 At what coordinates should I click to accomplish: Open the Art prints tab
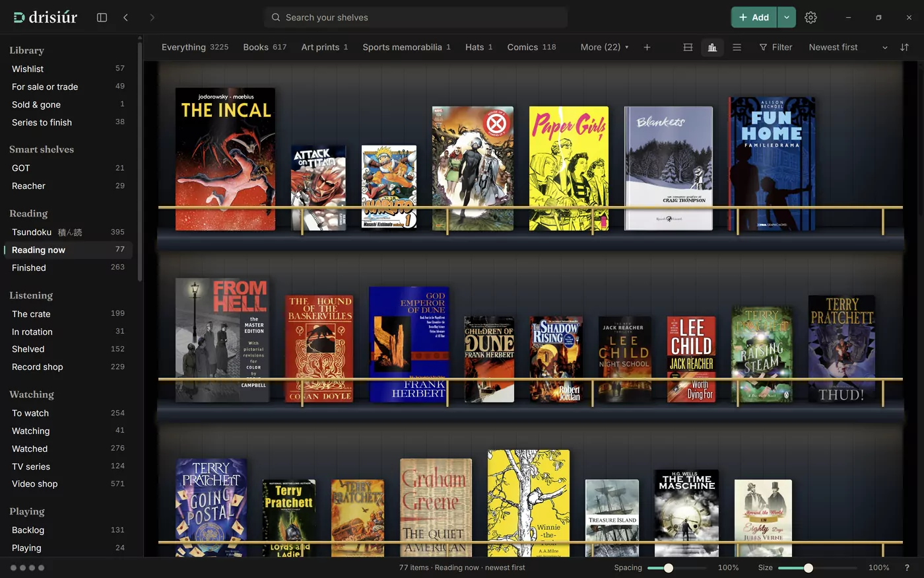coord(324,48)
